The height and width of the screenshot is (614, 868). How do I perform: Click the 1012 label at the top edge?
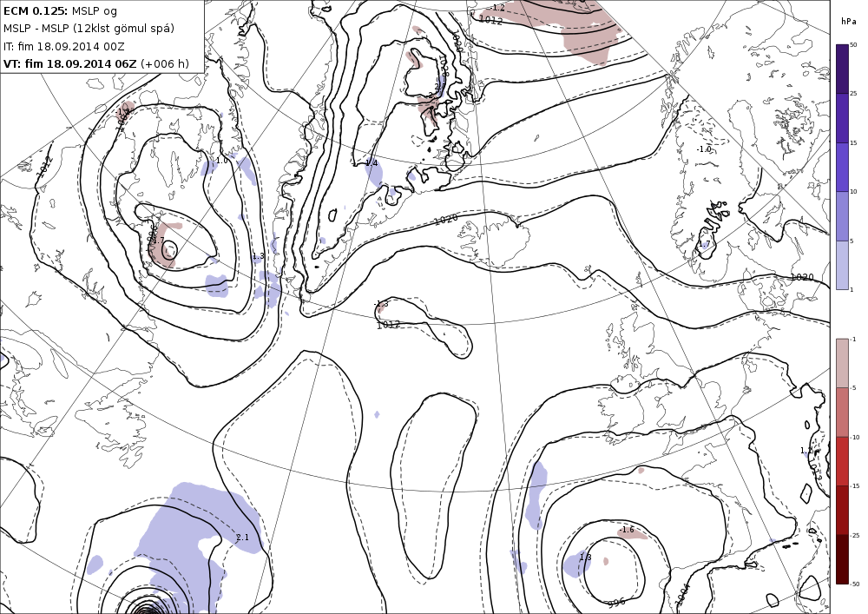pos(490,21)
